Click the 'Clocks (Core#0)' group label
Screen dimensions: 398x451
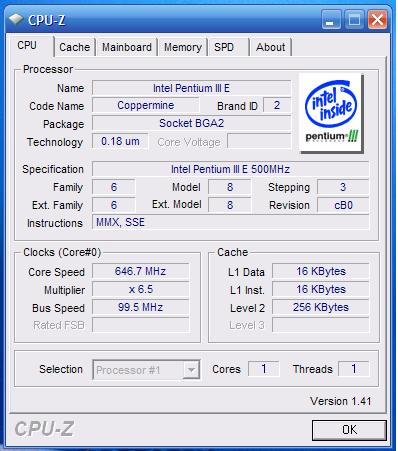62,252
